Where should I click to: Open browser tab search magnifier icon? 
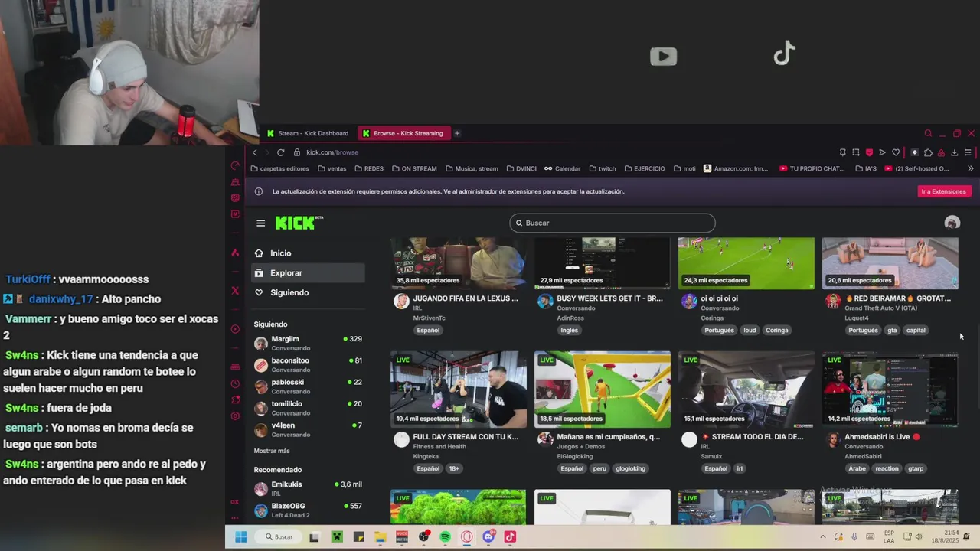(928, 133)
